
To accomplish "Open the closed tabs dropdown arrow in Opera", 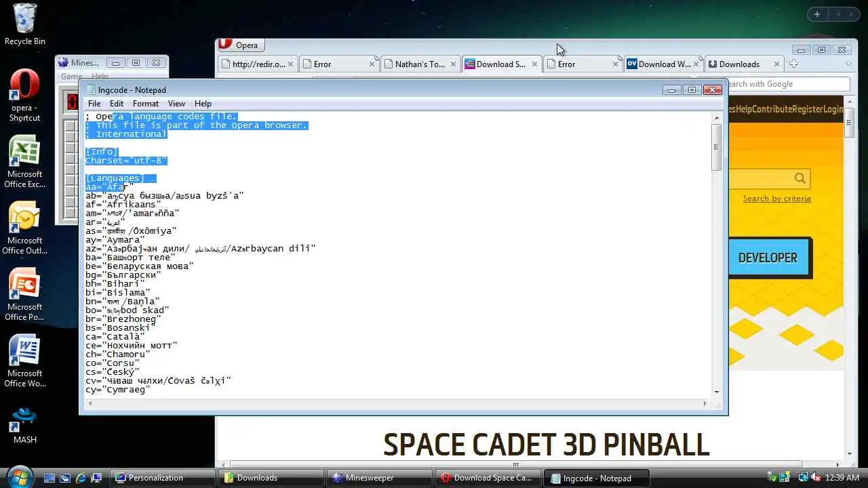I will tap(848, 64).
